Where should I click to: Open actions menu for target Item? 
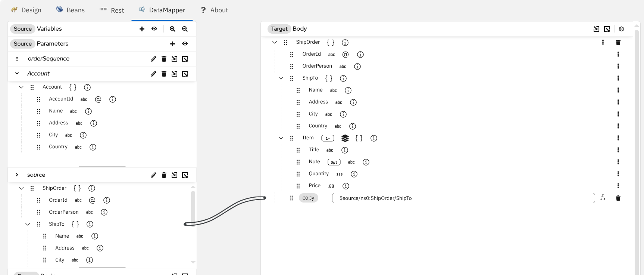(x=618, y=138)
